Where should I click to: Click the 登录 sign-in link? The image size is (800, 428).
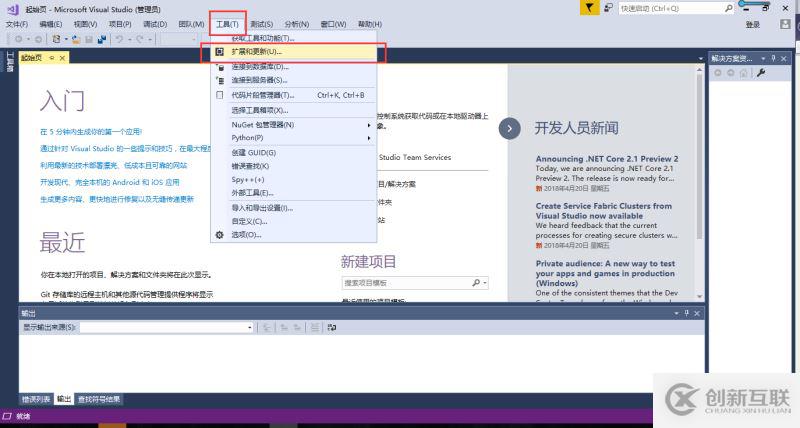(x=753, y=24)
